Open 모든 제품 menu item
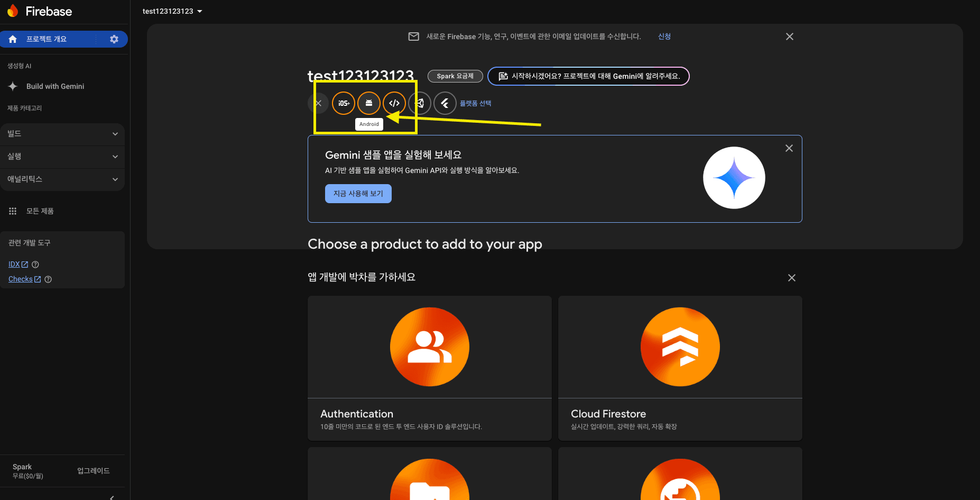980x500 pixels. pyautogui.click(x=40, y=211)
